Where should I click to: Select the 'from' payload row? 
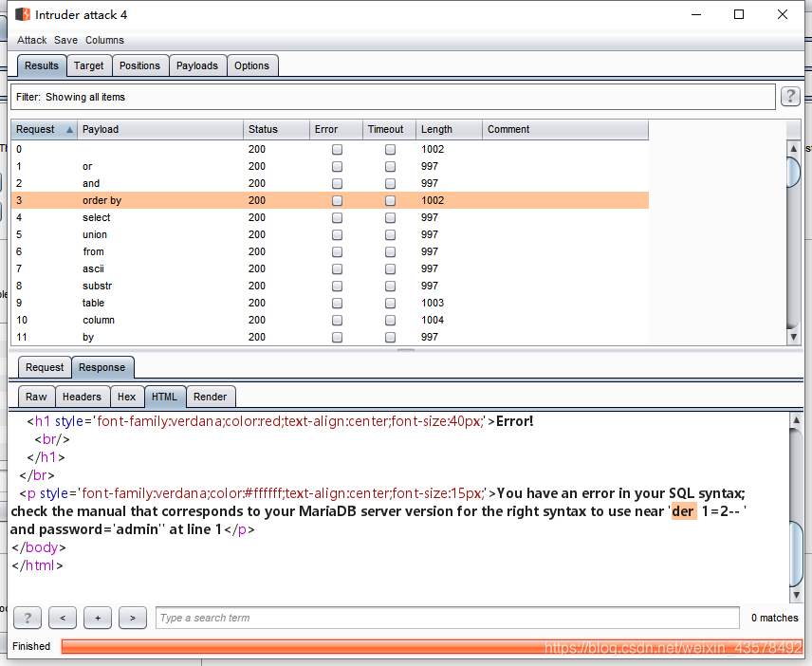coord(330,251)
